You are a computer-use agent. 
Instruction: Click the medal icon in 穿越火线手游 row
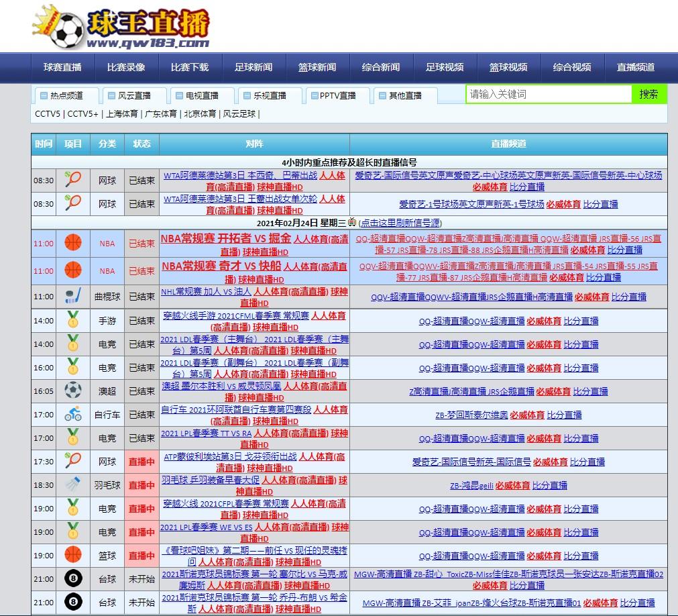tap(73, 320)
